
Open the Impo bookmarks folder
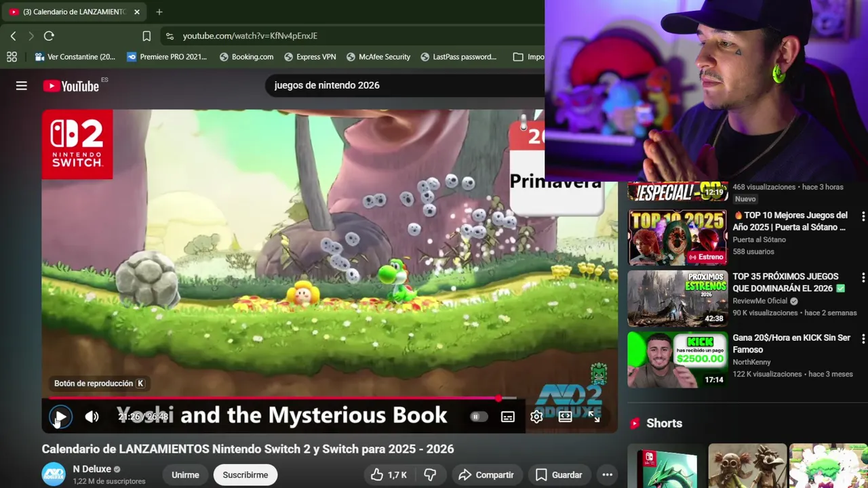(x=529, y=57)
